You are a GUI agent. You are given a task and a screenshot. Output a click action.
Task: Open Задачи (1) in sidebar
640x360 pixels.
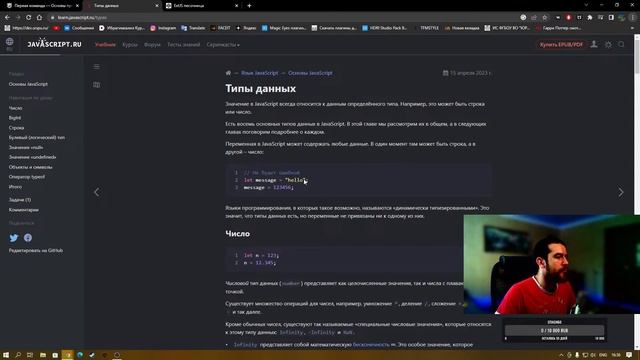click(x=20, y=200)
